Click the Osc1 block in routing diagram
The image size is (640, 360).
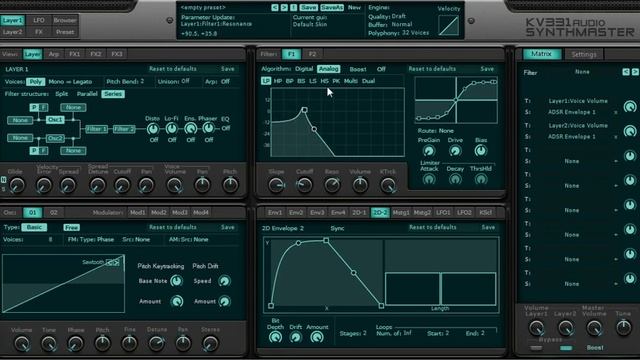(x=55, y=120)
